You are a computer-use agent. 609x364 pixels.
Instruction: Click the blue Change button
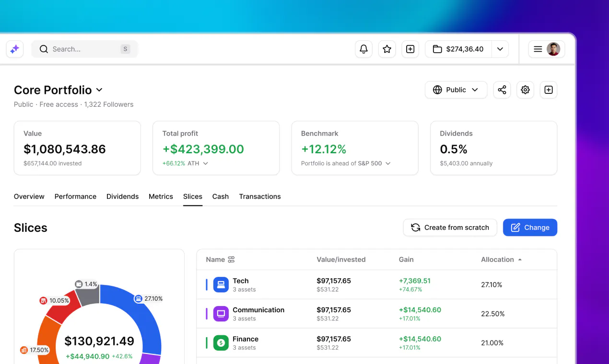coord(530,227)
